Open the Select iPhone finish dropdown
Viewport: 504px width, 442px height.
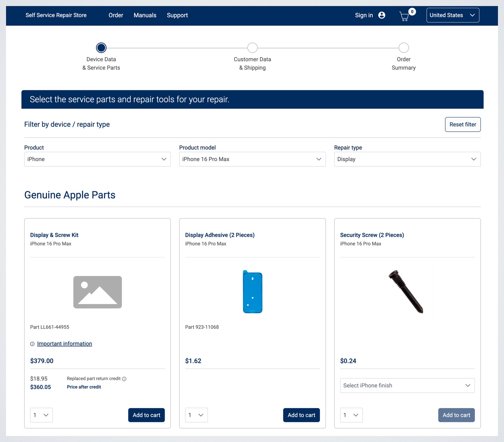point(407,385)
